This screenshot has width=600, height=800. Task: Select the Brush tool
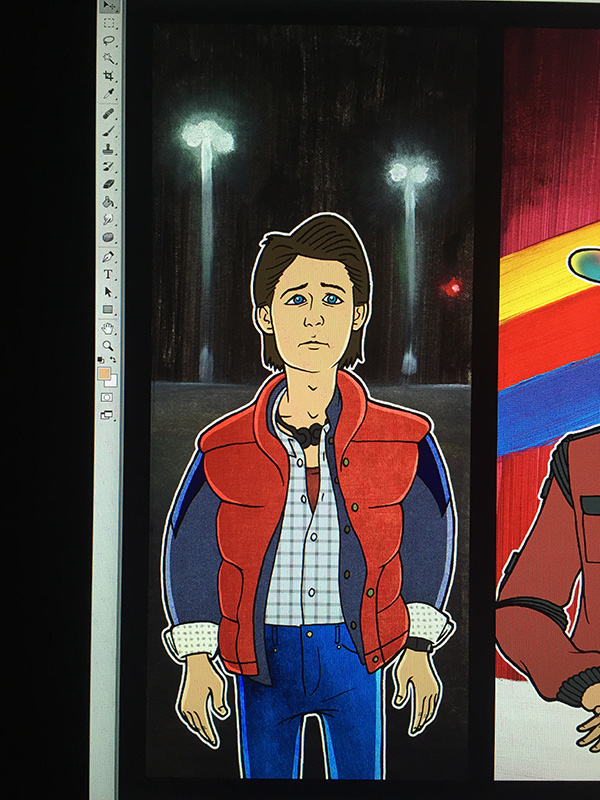[109, 131]
